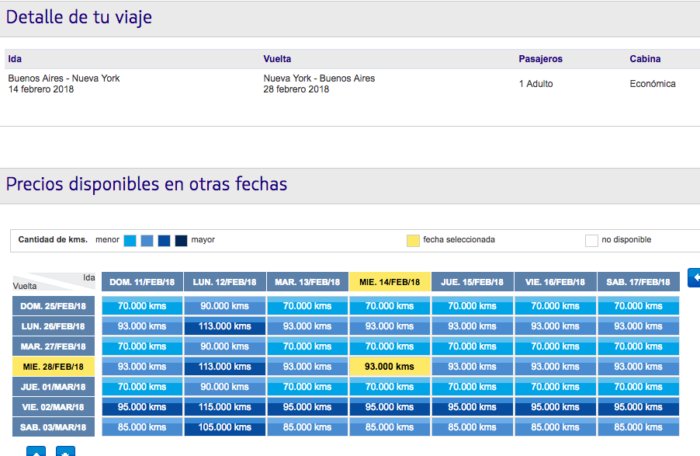Image resolution: width=700 pixels, height=456 pixels.
Task: Click the first blue arrow button under the fare table
Action: click(35, 452)
